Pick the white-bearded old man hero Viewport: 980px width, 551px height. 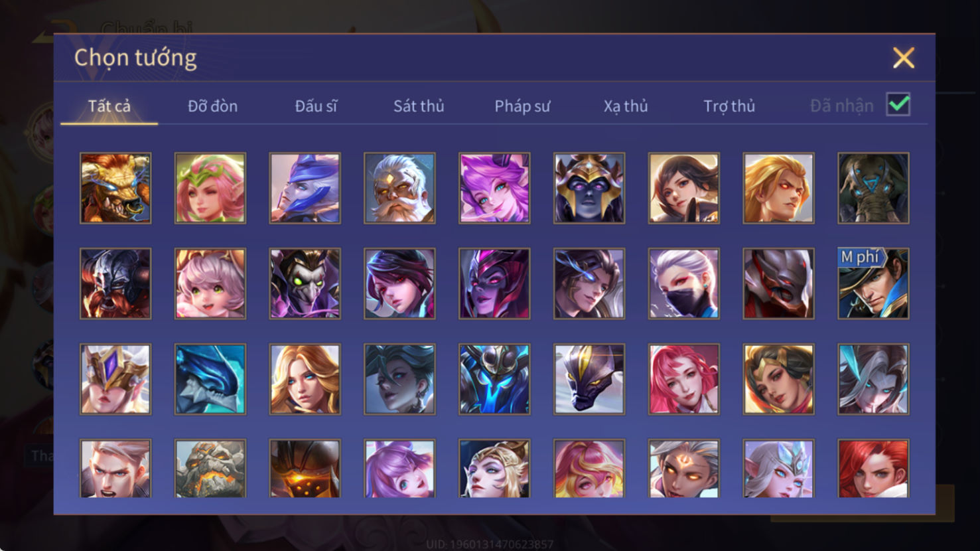(399, 188)
